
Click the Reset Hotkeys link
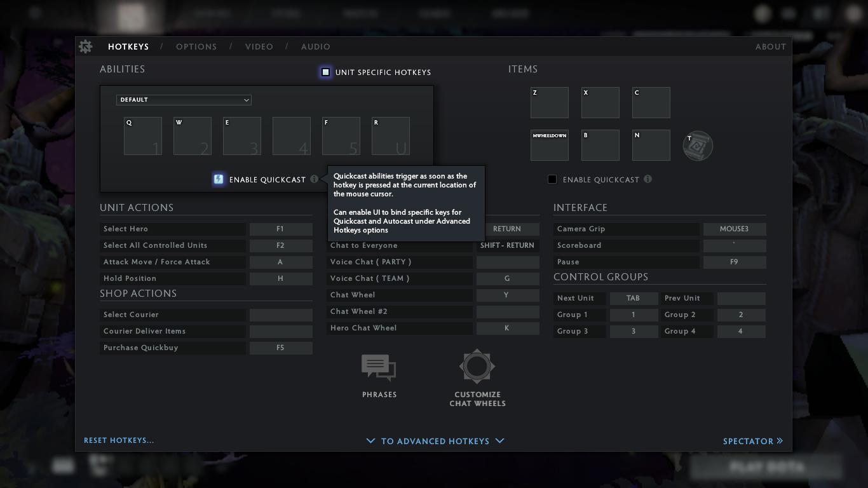[x=119, y=440]
